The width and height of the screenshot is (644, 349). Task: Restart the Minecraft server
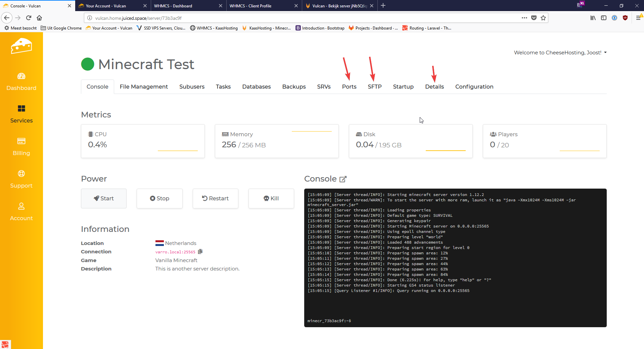pyautogui.click(x=215, y=198)
